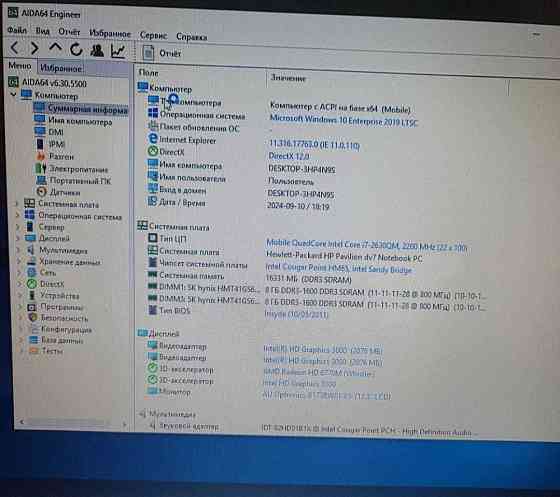The height and width of the screenshot is (497, 560).
Task: Click the sidebar horizontal scrollbar
Action: pos(73,423)
